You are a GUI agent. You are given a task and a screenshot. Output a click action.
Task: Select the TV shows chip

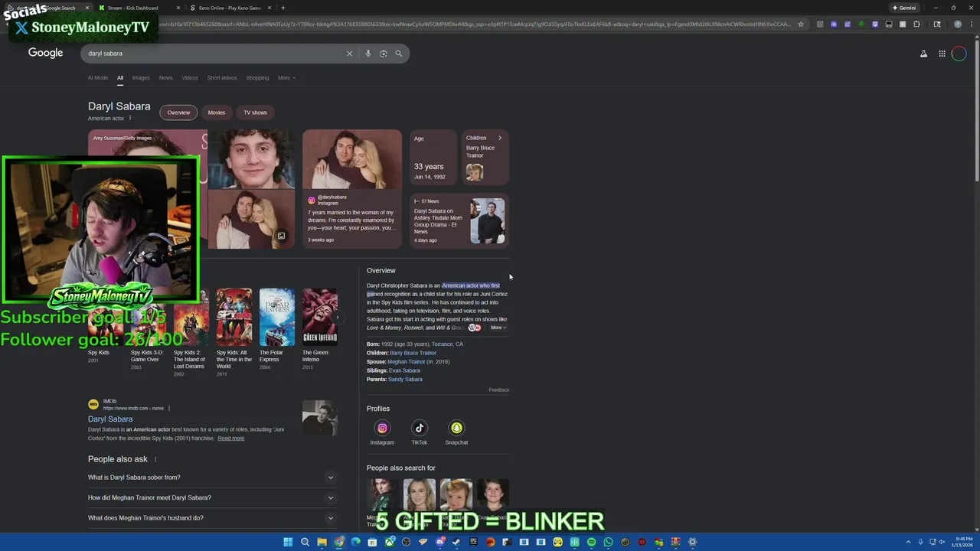coord(255,112)
